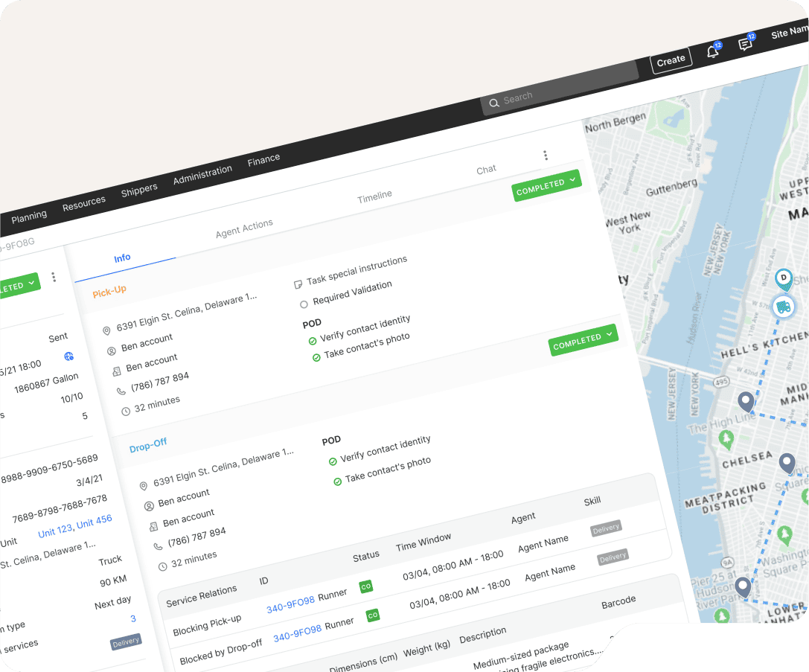
Task: Click the Create button
Action: point(671,61)
